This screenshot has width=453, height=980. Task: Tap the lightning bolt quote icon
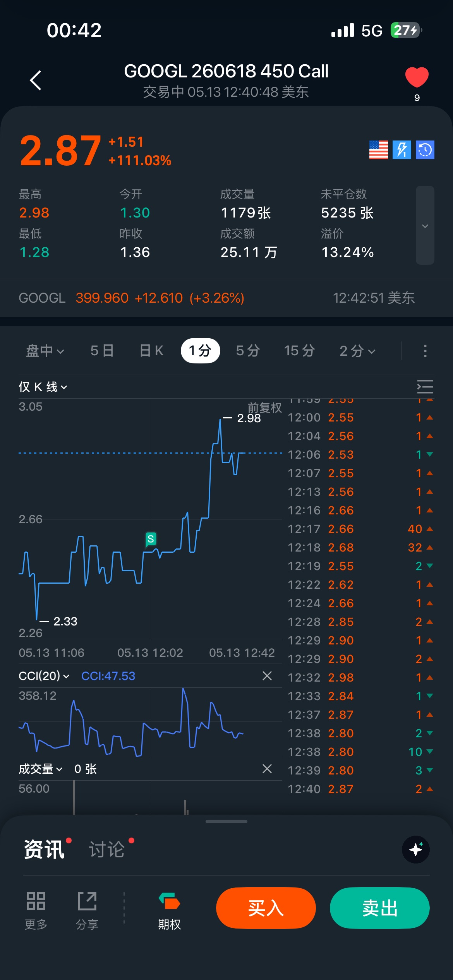402,150
